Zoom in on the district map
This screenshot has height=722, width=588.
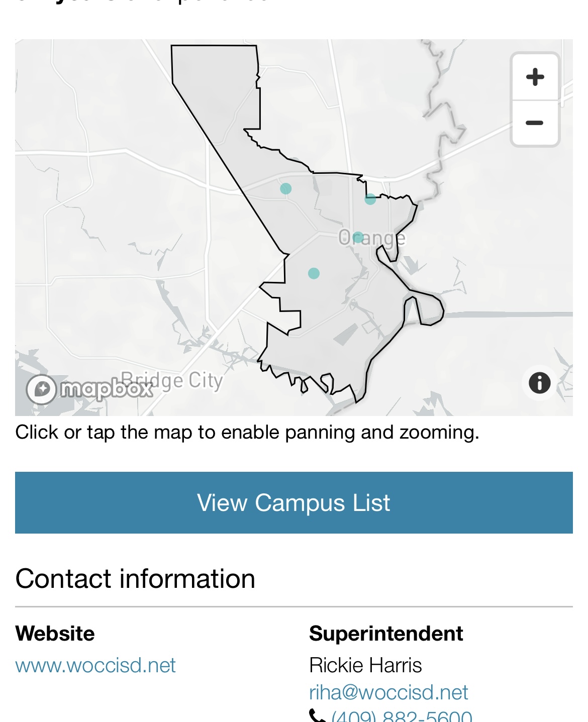click(535, 77)
